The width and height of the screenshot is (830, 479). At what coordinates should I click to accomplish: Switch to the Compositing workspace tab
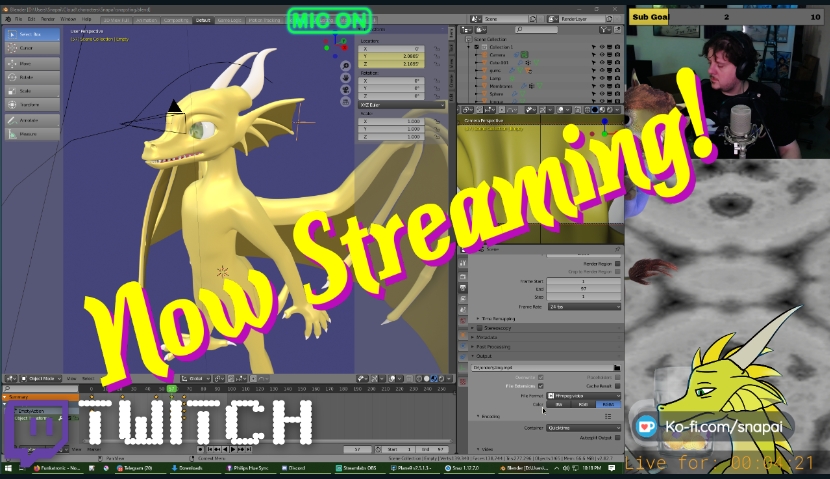[x=176, y=20]
